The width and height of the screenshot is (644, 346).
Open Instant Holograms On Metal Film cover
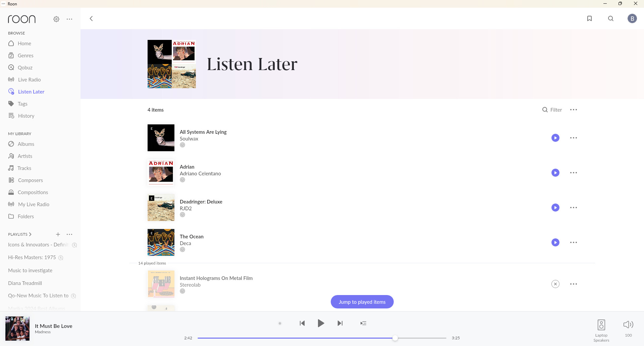click(x=161, y=284)
